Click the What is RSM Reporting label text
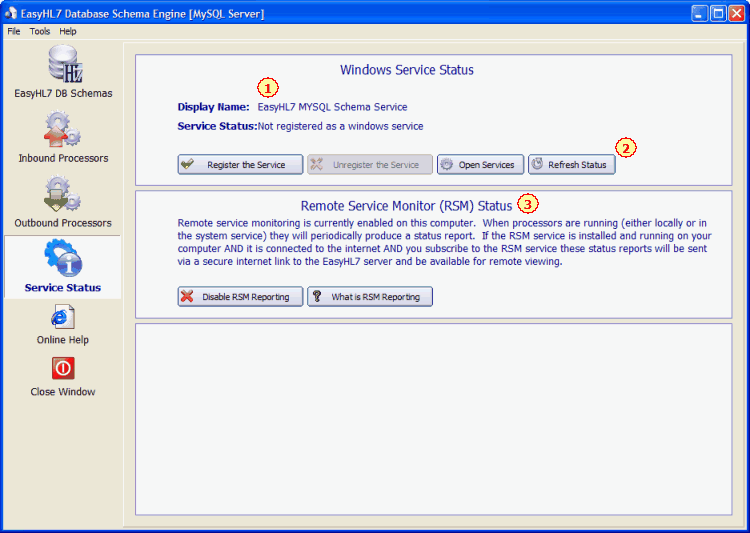The image size is (750, 533). point(375,297)
